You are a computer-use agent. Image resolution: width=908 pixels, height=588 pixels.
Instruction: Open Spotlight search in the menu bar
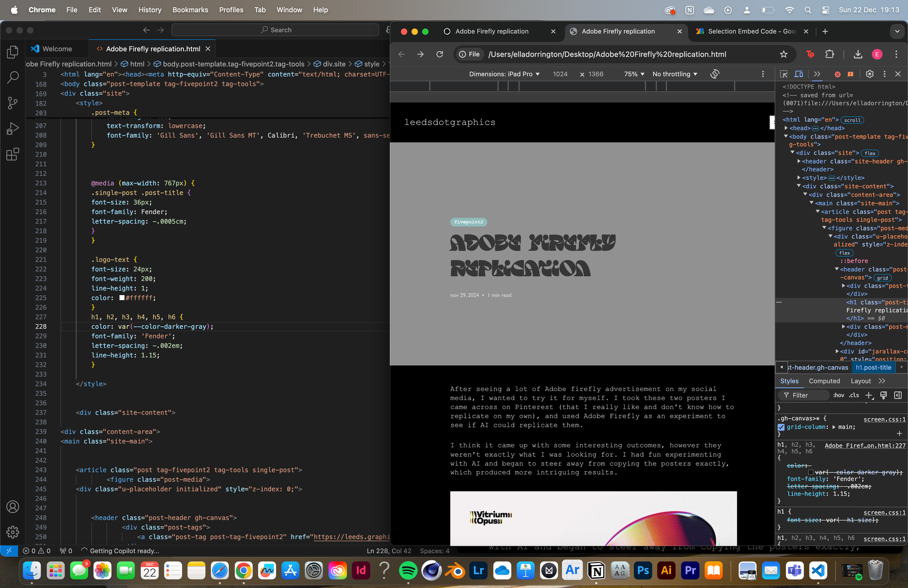[808, 10]
